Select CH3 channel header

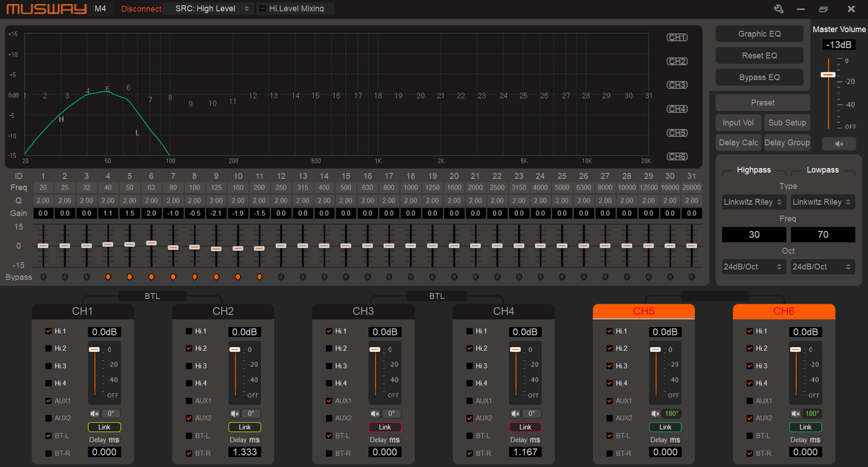(x=363, y=311)
